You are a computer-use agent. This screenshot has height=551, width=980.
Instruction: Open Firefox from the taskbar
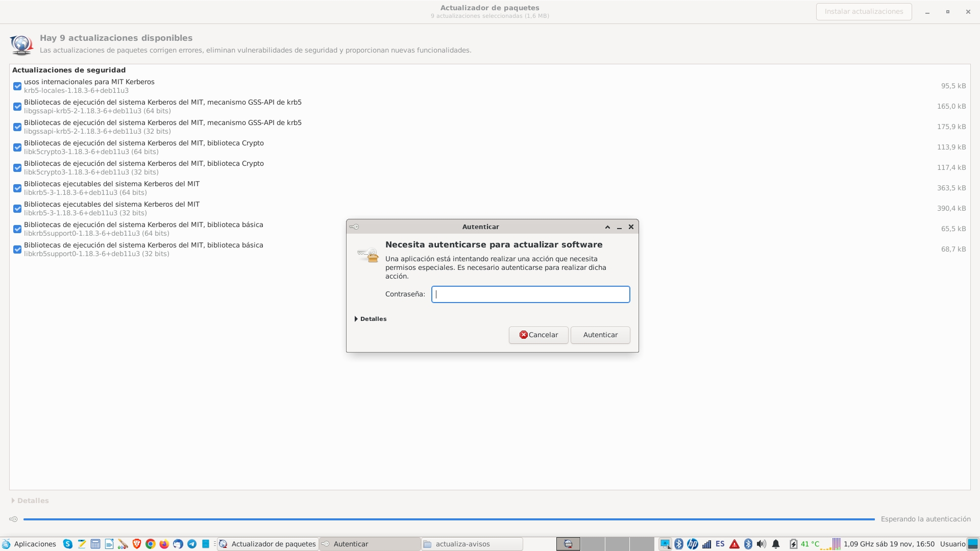coord(164,544)
